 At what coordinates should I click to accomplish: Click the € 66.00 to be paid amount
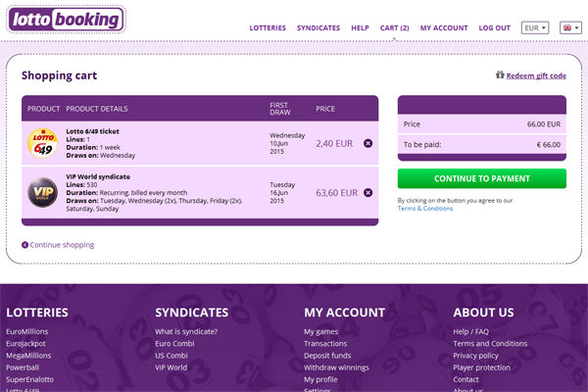pos(549,145)
